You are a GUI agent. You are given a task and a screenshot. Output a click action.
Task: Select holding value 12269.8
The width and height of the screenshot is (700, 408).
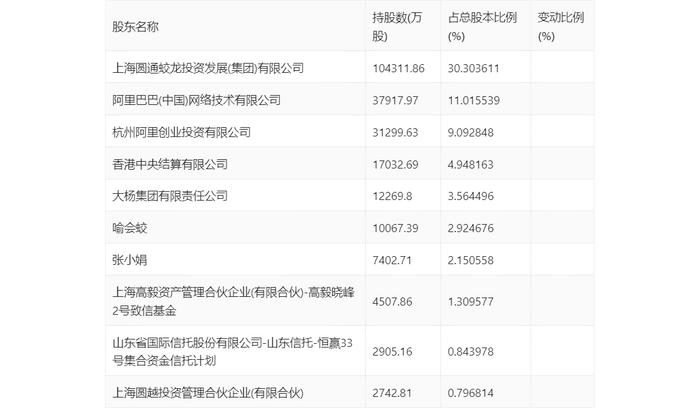(392, 196)
